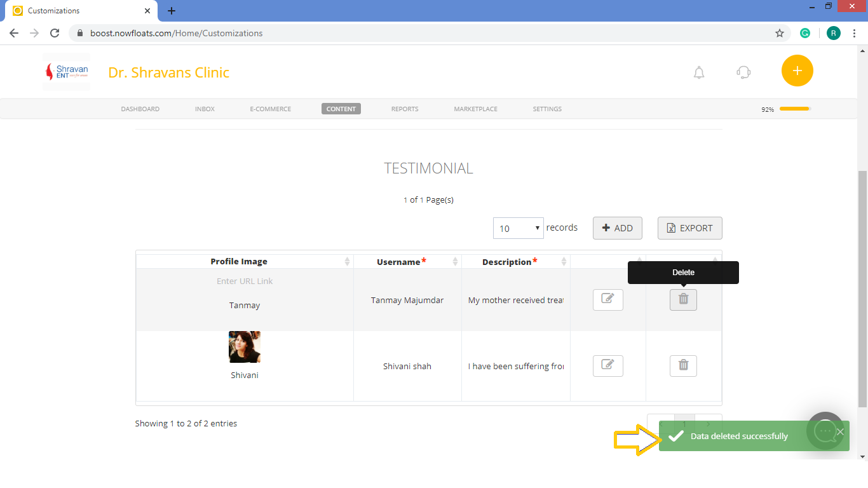Delete the Tanmay Majumdar testimonial

(x=683, y=300)
